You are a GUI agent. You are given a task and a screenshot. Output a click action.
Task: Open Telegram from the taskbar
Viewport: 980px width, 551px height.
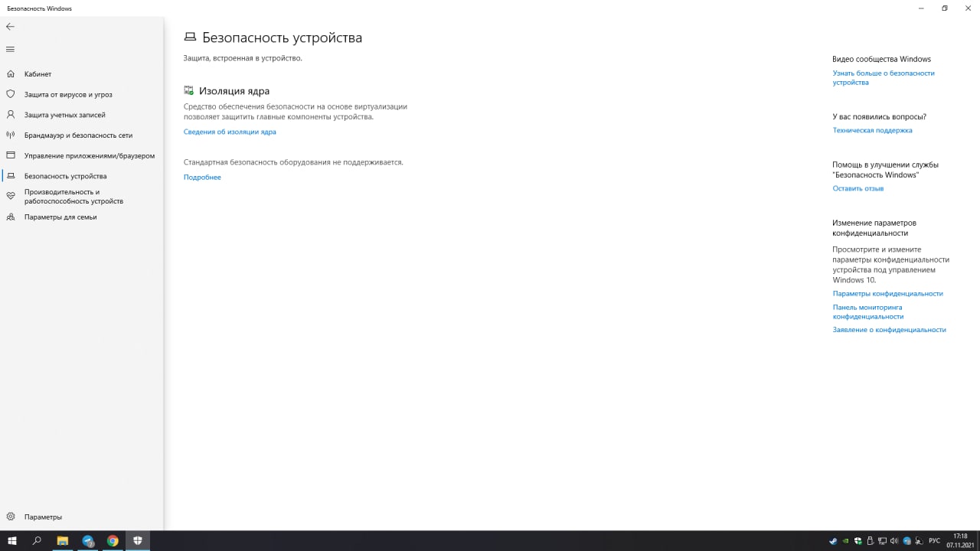tap(88, 540)
